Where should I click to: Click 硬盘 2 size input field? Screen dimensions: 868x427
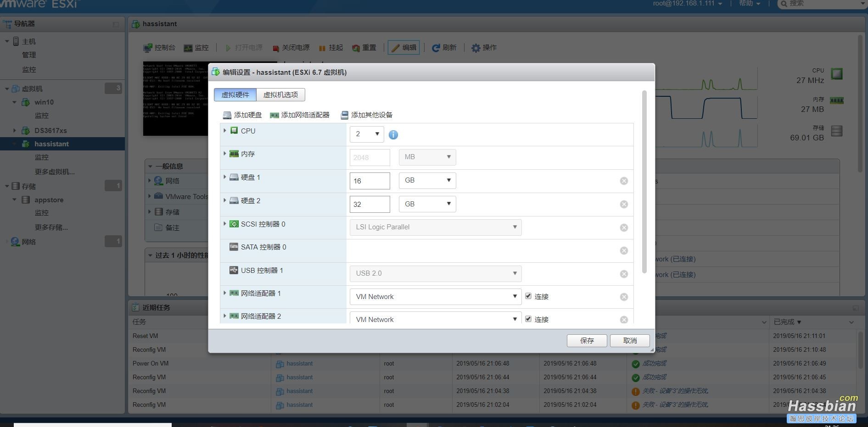[370, 204]
